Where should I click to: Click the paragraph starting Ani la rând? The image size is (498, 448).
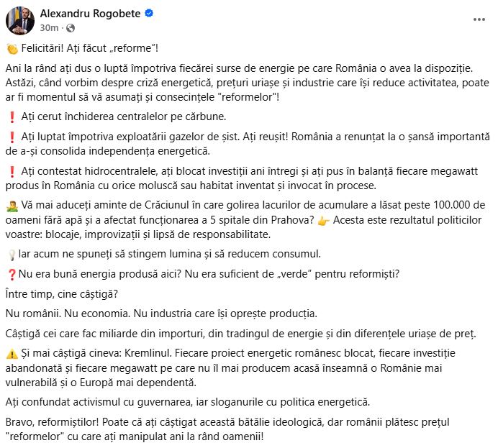point(247,83)
